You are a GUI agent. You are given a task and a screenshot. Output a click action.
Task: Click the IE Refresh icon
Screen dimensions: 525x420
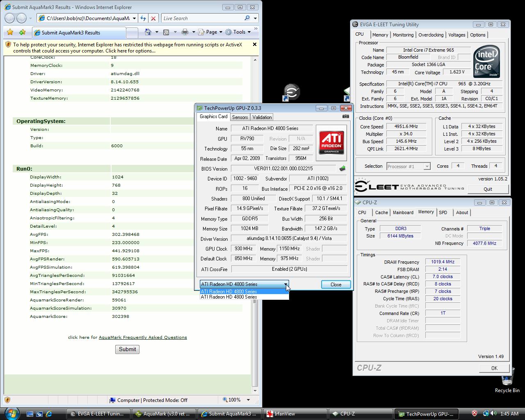pos(143,18)
